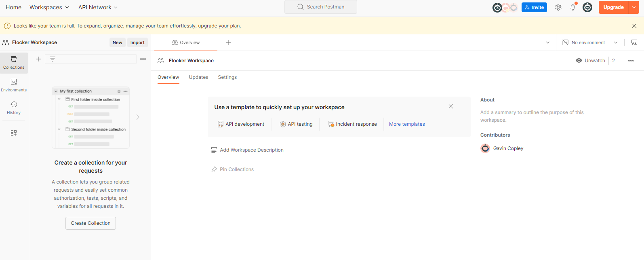Open the No environment selector dropdown
The image size is (644, 260).
(590, 42)
